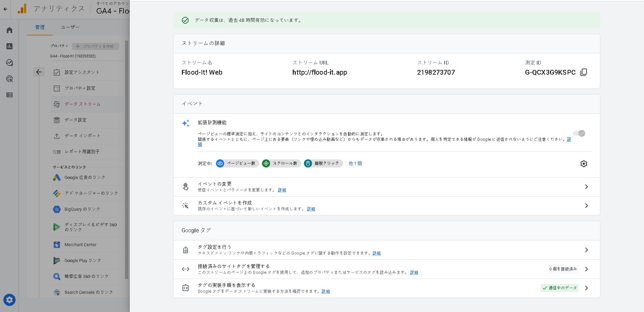Click the tag installation instructions icon
The width and height of the screenshot is (644, 312).
coord(185,288)
